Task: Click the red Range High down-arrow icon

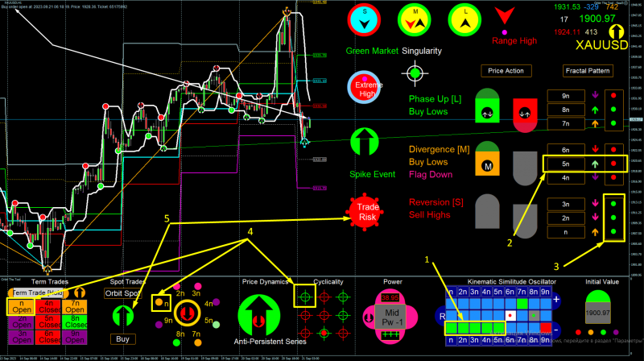Action: tap(505, 15)
